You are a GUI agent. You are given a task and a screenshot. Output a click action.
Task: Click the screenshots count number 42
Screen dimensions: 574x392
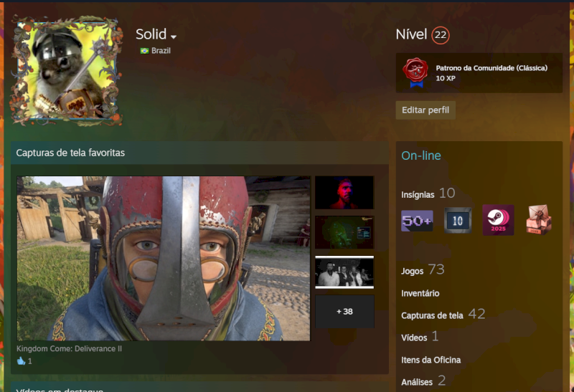coord(476,314)
